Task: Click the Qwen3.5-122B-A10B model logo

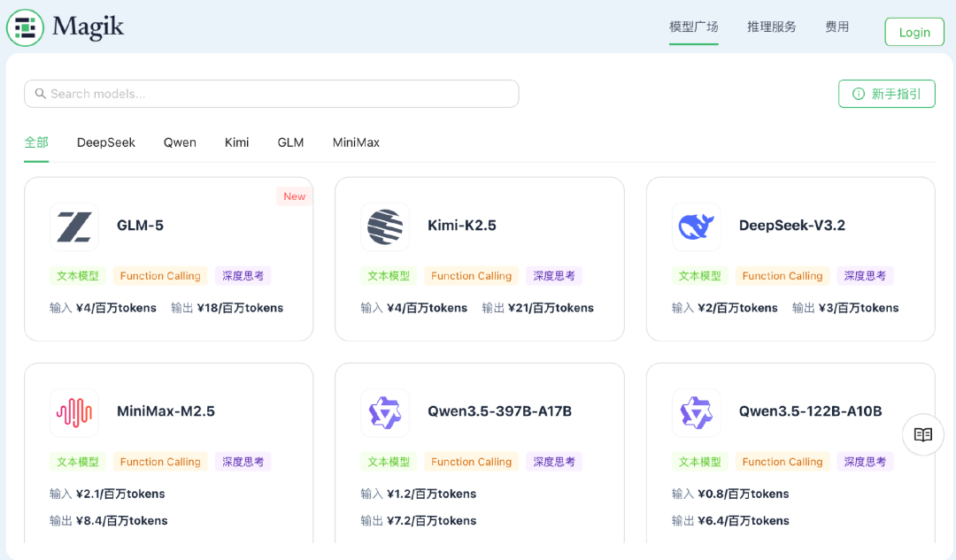Action: 696,412
